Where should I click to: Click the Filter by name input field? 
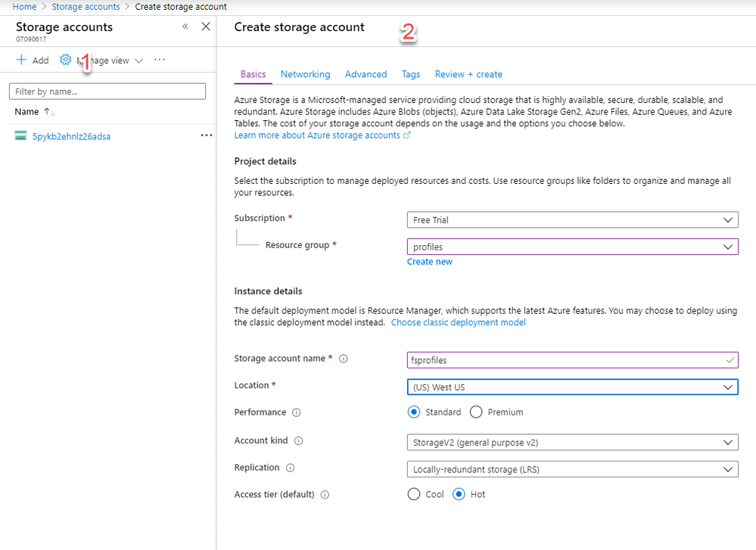point(107,92)
